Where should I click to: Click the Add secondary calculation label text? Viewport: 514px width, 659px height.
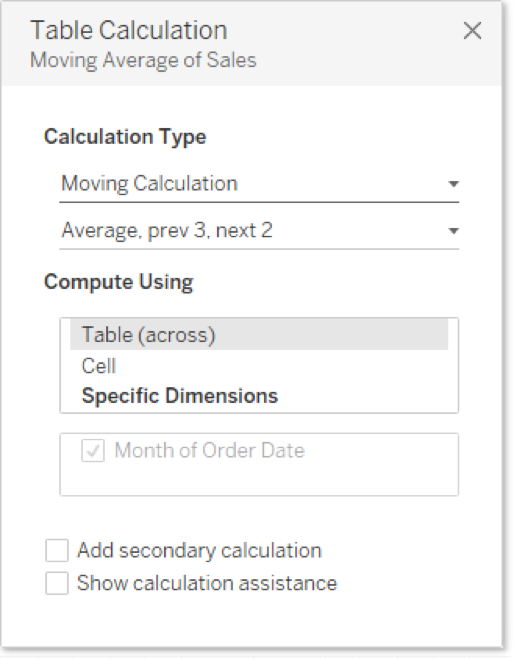pos(199,551)
